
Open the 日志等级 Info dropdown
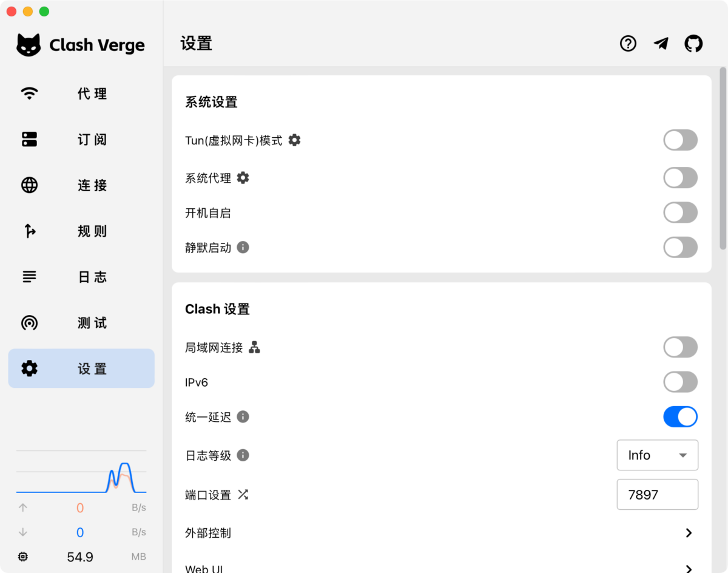point(658,455)
